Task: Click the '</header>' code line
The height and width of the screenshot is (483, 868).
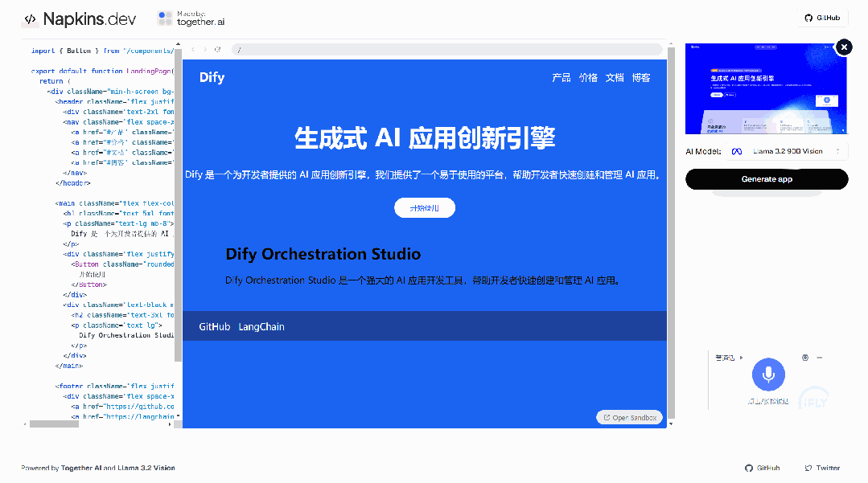Action: (x=73, y=182)
